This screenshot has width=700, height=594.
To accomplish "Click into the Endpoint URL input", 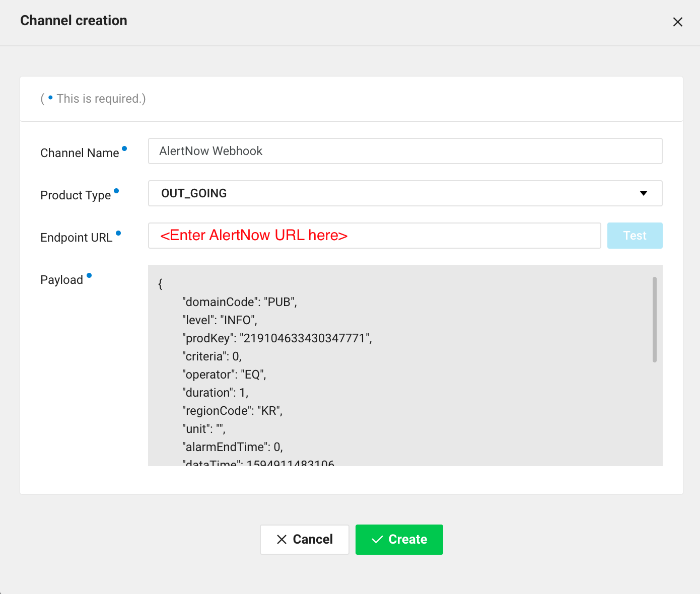I will coord(374,236).
